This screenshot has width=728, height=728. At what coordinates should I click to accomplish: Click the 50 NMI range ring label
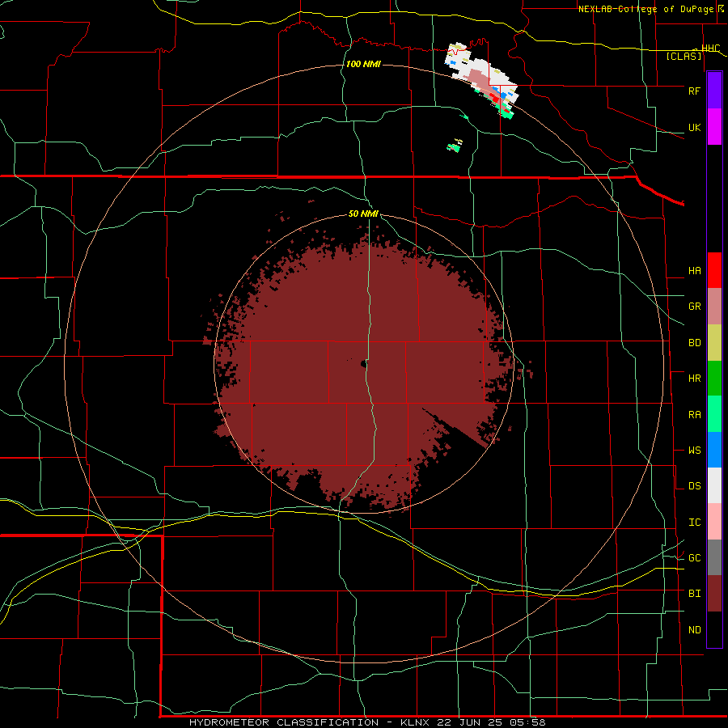tap(363, 214)
